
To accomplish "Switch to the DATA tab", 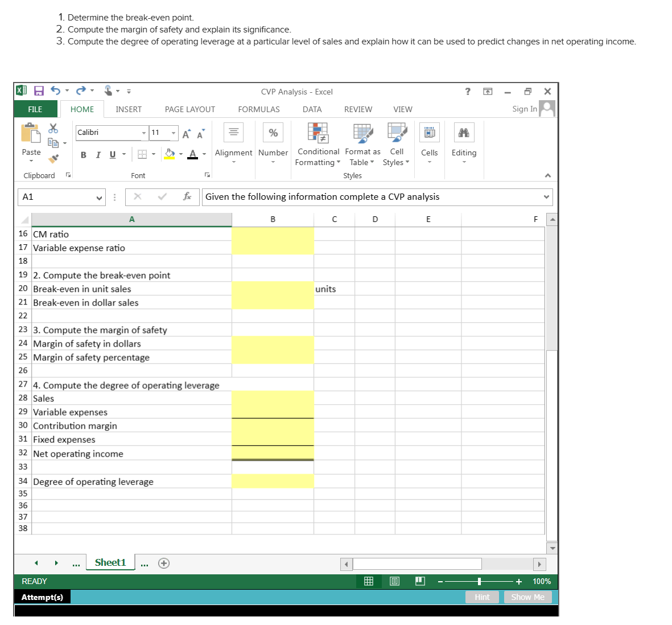I will click(x=312, y=109).
